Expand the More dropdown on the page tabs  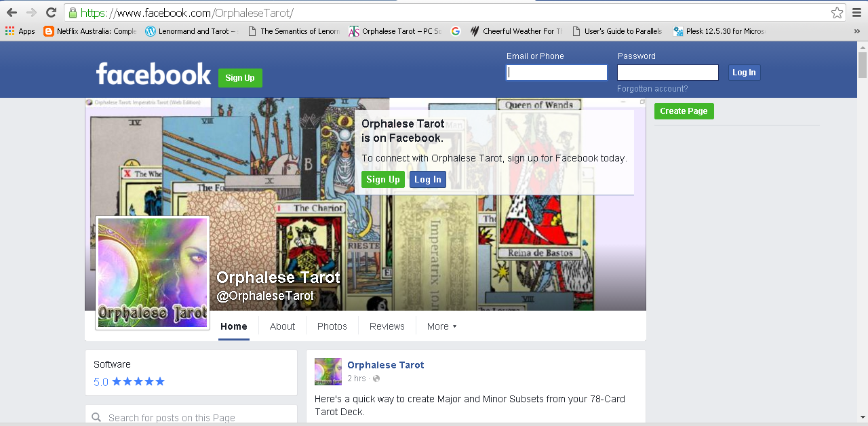pos(442,326)
